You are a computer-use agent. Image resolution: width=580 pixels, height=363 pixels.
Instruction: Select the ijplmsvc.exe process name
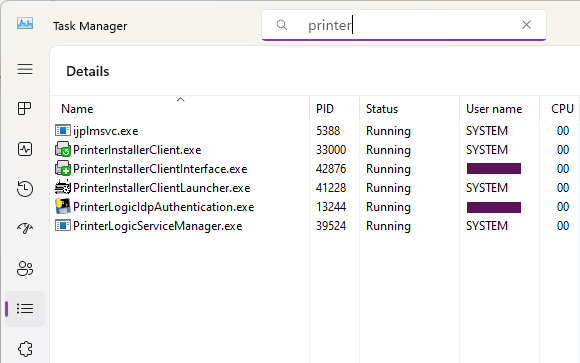pyautogui.click(x=105, y=131)
